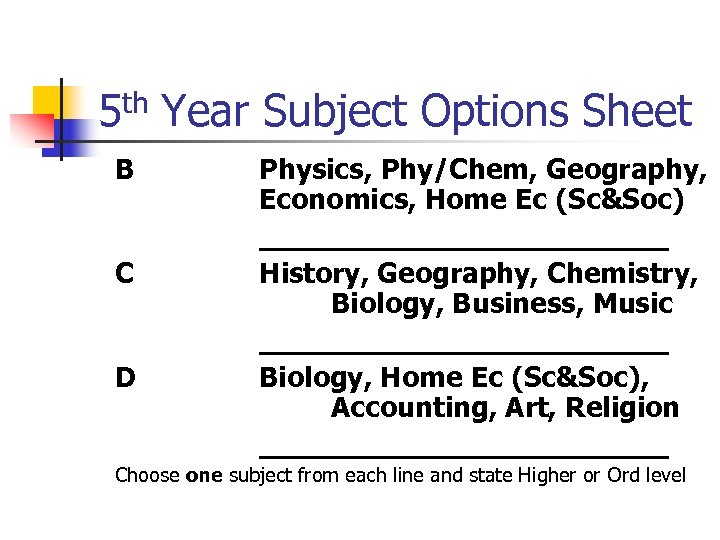Click 'Higher' in the footer instruction
The width and height of the screenshot is (720, 540).
[548, 475]
